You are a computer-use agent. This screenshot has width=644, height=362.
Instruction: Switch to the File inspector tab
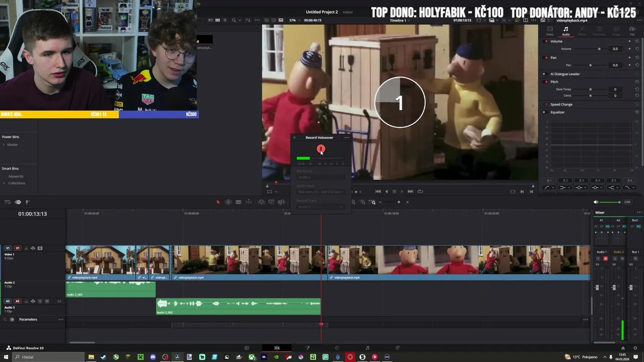[632, 31]
